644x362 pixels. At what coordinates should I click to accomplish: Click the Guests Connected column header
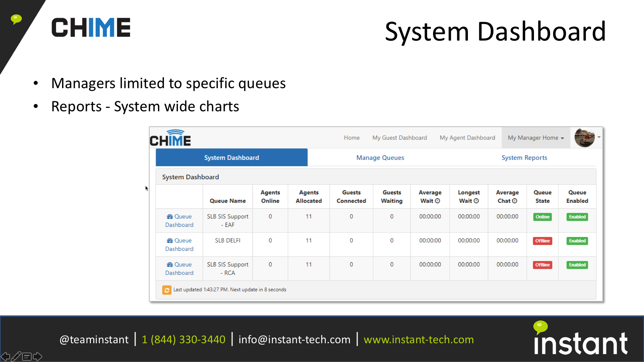point(351,197)
